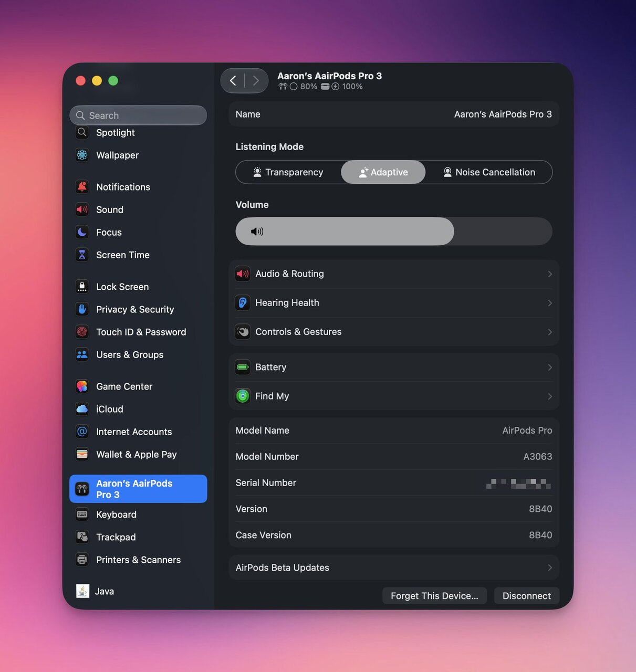Click the Screen Time hourglass icon

pos(82,255)
